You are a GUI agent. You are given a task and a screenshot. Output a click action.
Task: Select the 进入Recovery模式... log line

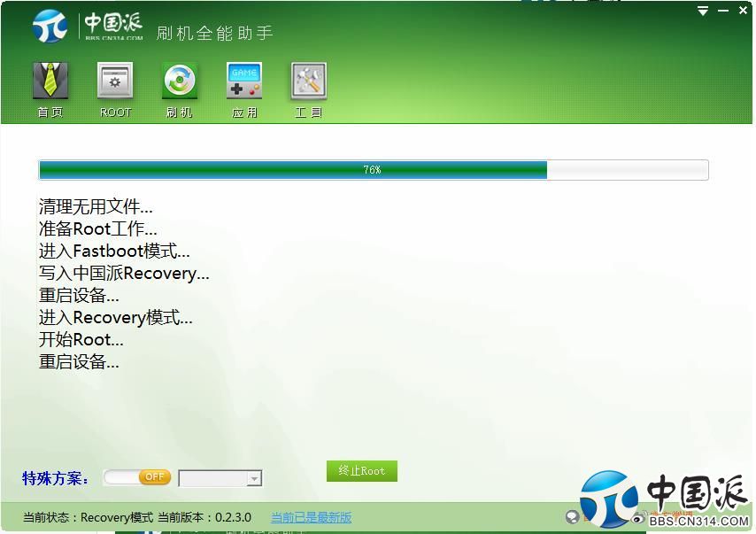(116, 317)
